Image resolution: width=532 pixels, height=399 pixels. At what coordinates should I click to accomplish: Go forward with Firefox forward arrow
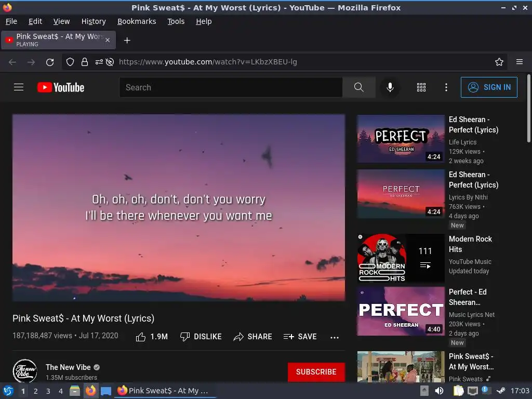[31, 62]
